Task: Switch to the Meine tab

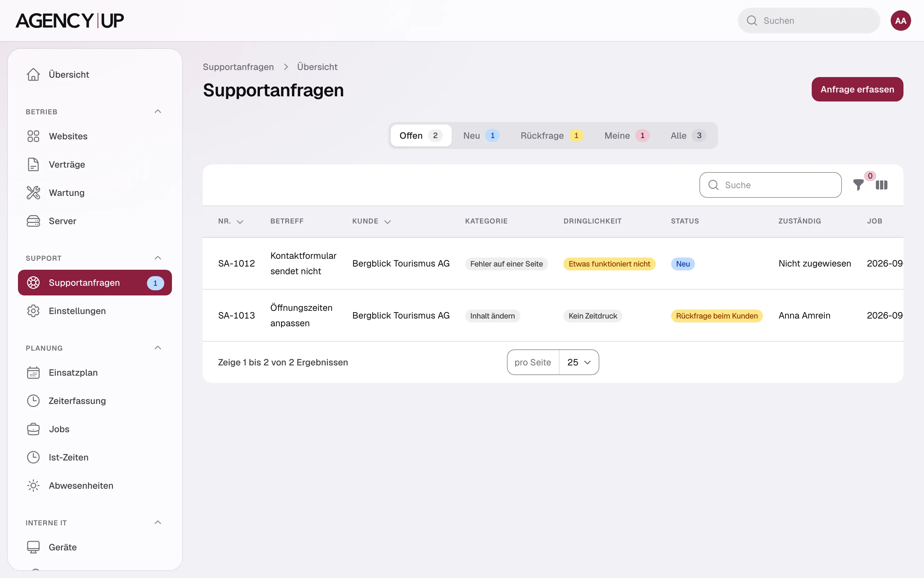Action: pyautogui.click(x=627, y=135)
